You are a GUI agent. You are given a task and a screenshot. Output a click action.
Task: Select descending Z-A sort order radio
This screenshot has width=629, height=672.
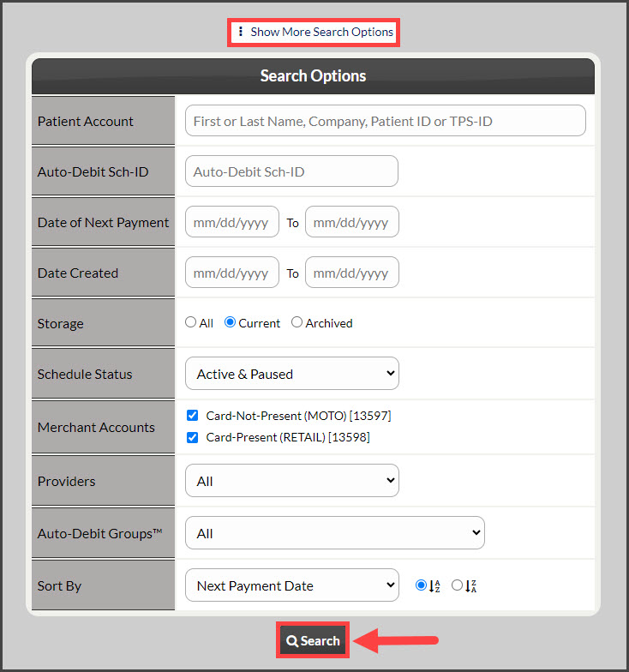pos(458,585)
